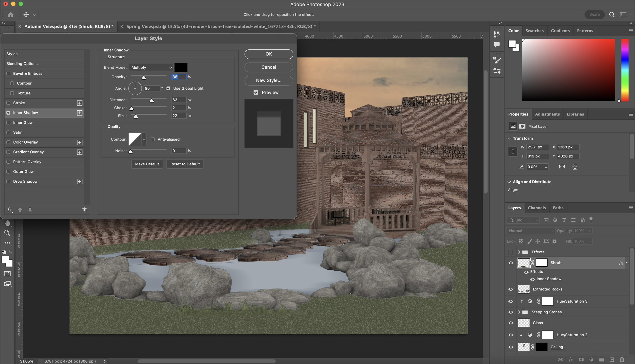Select Blending Options in styles list
This screenshot has height=364, width=635.
[44, 64]
